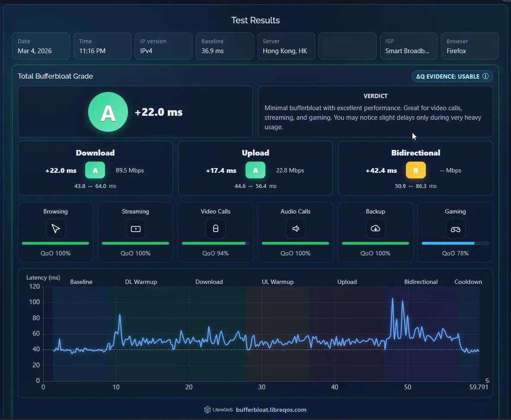Click the VERDICT heading
Image resolution: width=511 pixels, height=420 pixels.
coord(375,96)
